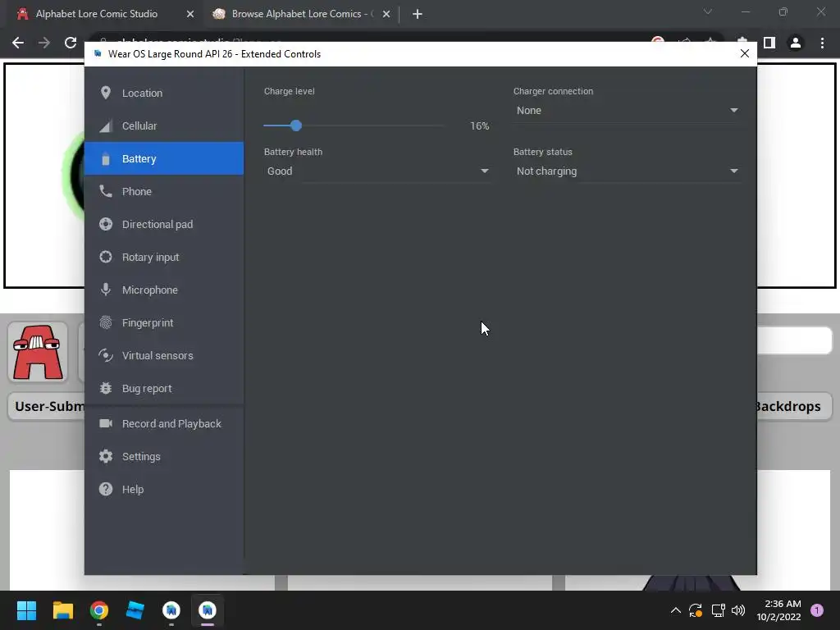
Task: Switch to Alphabet Lore Comic Studio tab
Action: pos(101,14)
